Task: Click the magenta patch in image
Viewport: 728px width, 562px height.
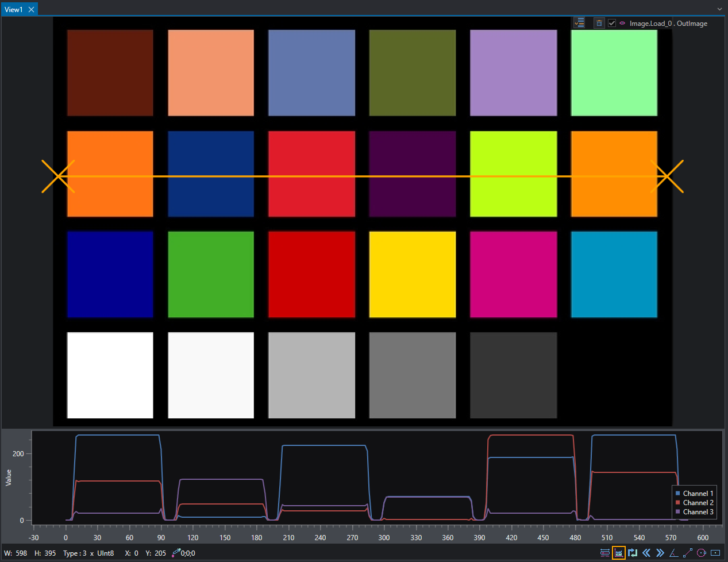Action: point(514,275)
